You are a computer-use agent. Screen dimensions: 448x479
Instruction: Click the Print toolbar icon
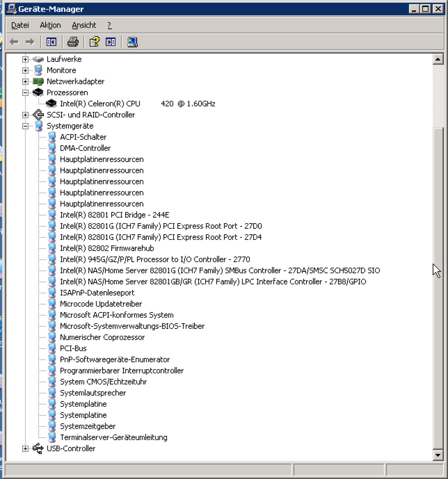point(73,42)
